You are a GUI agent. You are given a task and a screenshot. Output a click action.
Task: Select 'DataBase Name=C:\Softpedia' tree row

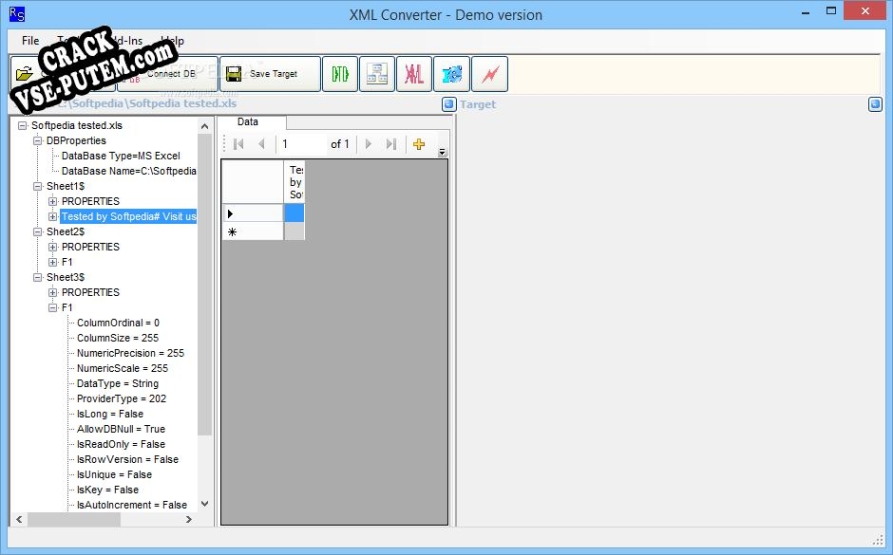pos(129,171)
